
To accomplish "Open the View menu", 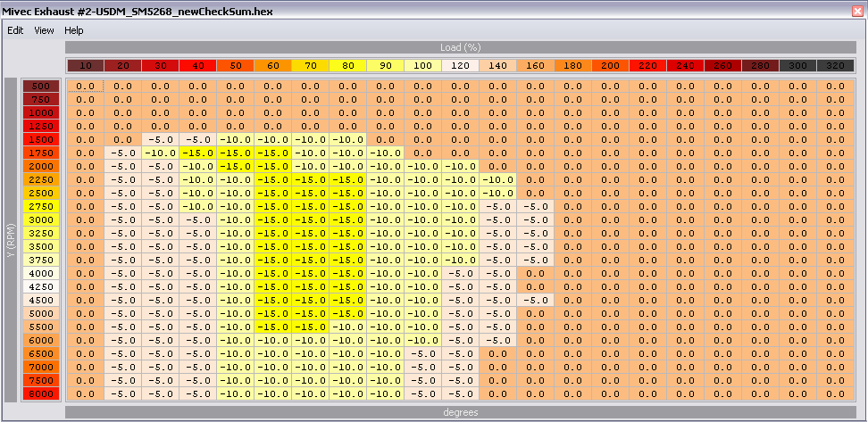I will [x=45, y=30].
